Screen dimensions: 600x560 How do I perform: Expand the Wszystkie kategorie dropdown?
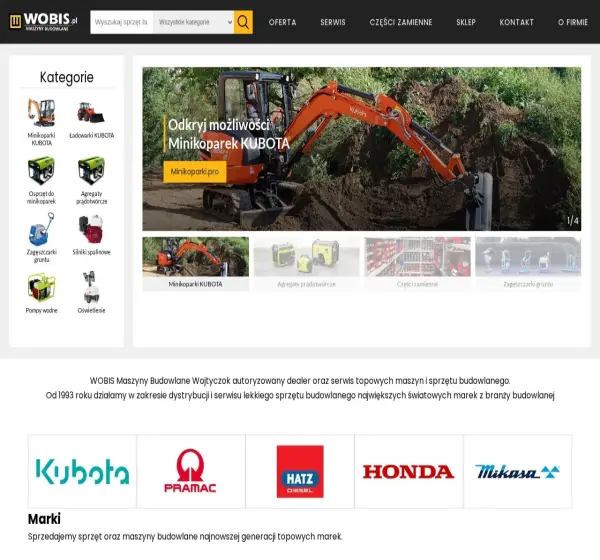(x=194, y=22)
